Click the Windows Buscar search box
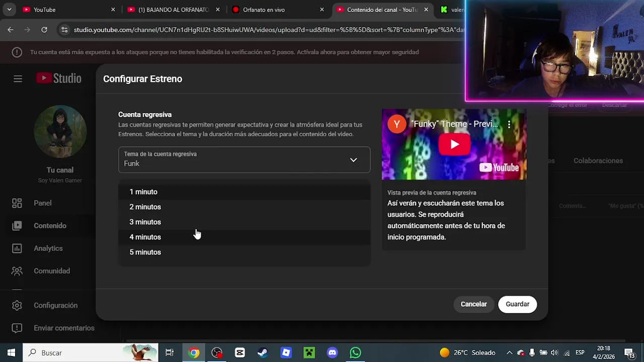644x362 pixels. click(x=91, y=353)
